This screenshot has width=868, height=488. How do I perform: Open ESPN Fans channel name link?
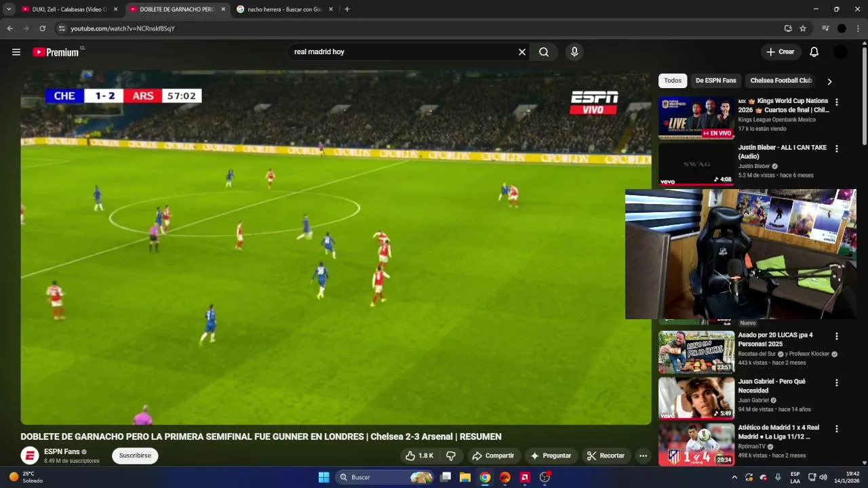tap(62, 451)
